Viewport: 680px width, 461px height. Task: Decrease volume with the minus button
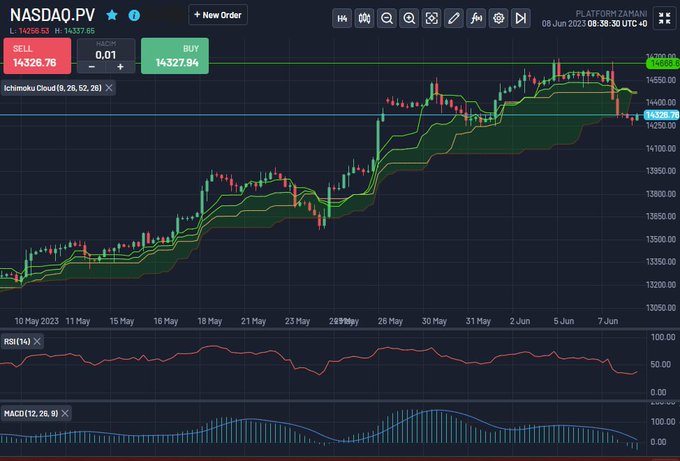tap(92, 67)
